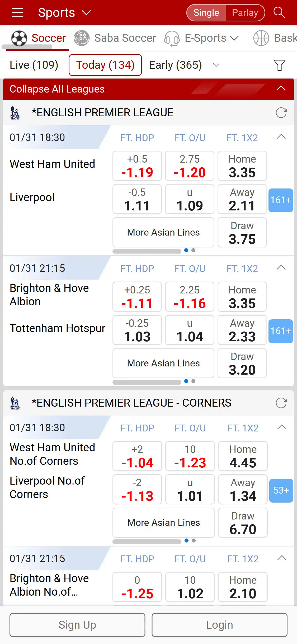297x644 pixels.
Task: Refresh the English Premier League odds
Action: point(281,113)
